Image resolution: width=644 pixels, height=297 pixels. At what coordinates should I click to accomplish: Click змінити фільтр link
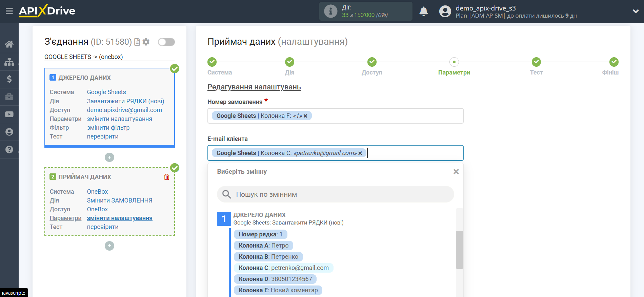[108, 128]
